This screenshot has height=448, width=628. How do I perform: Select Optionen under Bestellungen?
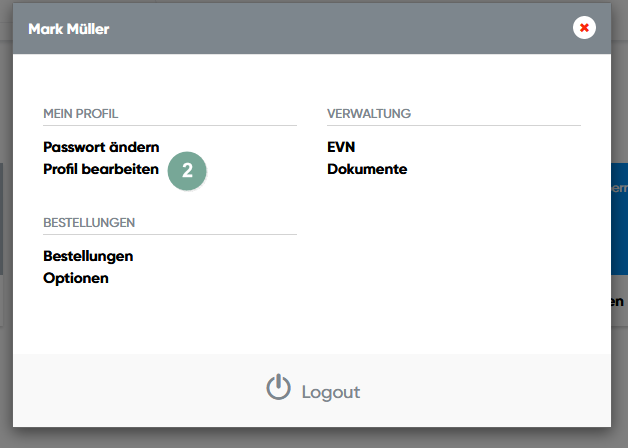(x=76, y=278)
